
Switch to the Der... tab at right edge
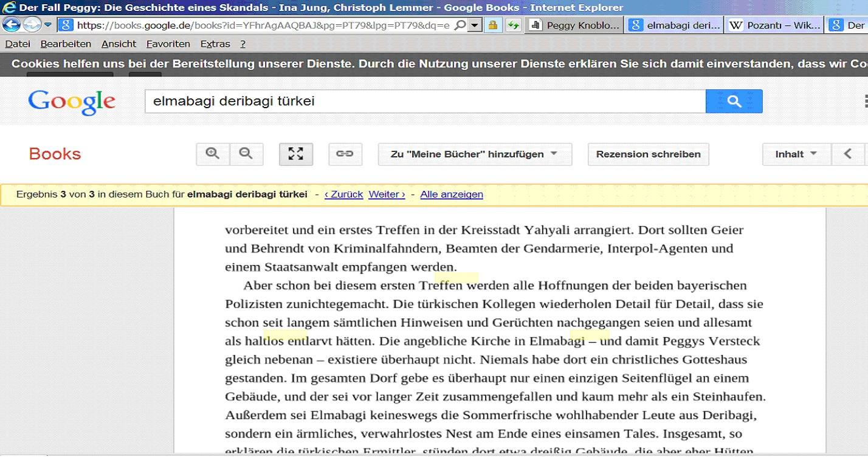(x=847, y=25)
